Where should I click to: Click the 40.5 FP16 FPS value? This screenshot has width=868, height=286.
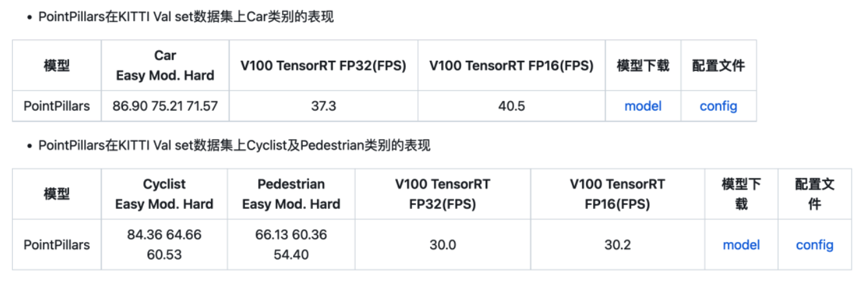pos(511,106)
